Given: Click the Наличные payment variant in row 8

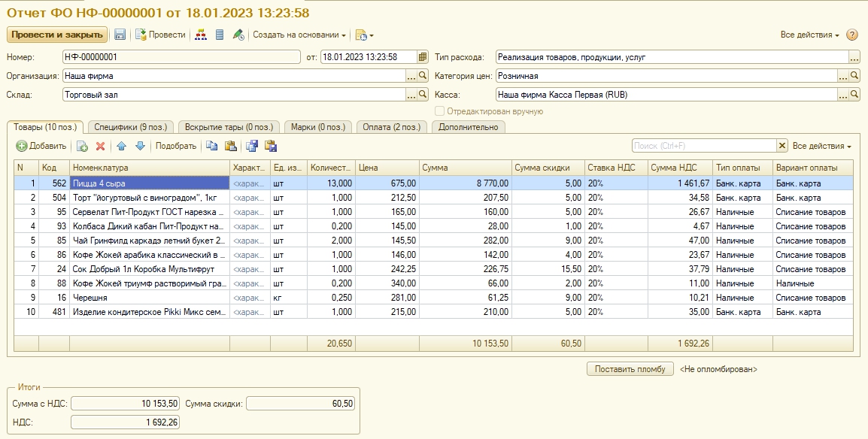Looking at the screenshot, I should (812, 283).
